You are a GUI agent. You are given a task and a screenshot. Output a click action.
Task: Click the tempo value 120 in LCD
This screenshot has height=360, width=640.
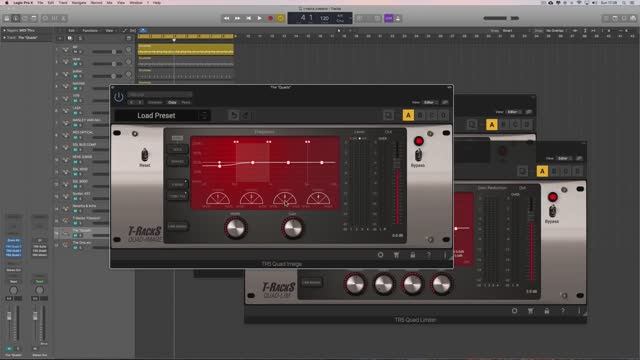[x=324, y=18]
